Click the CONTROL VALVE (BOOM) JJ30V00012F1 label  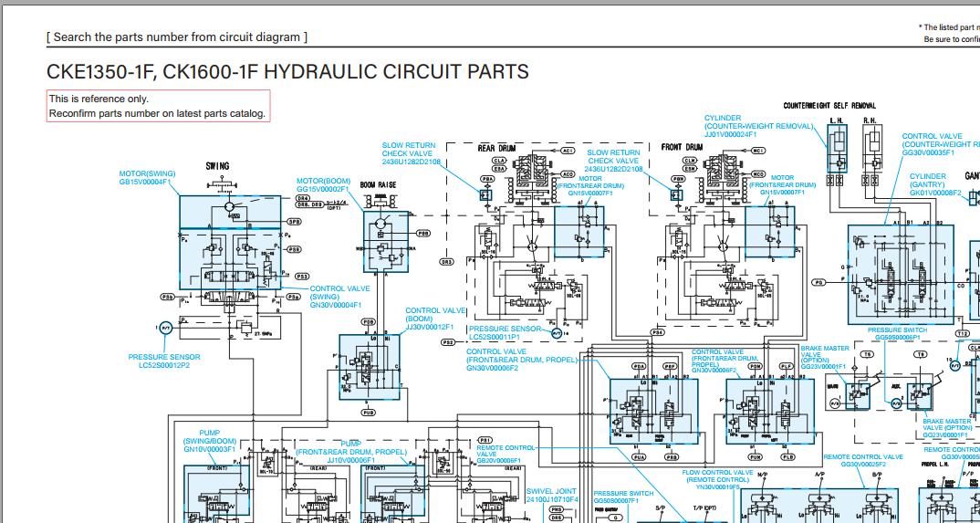click(435, 318)
